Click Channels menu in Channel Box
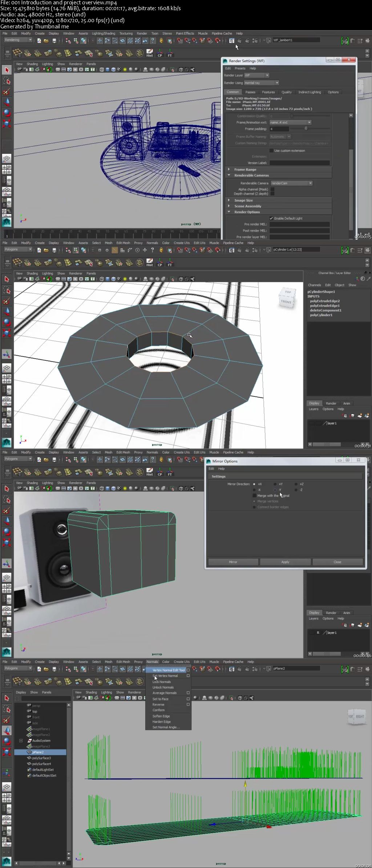 pos(314,285)
